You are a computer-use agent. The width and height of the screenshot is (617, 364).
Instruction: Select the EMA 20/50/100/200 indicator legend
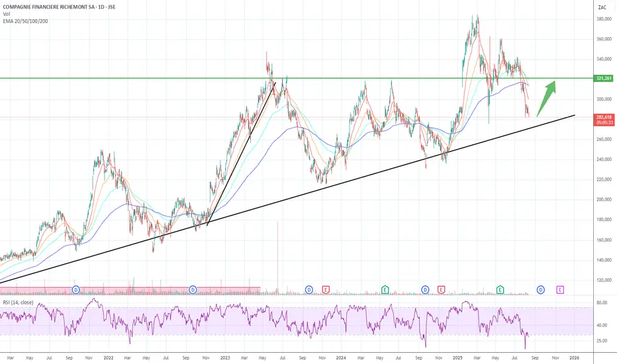coord(26,21)
